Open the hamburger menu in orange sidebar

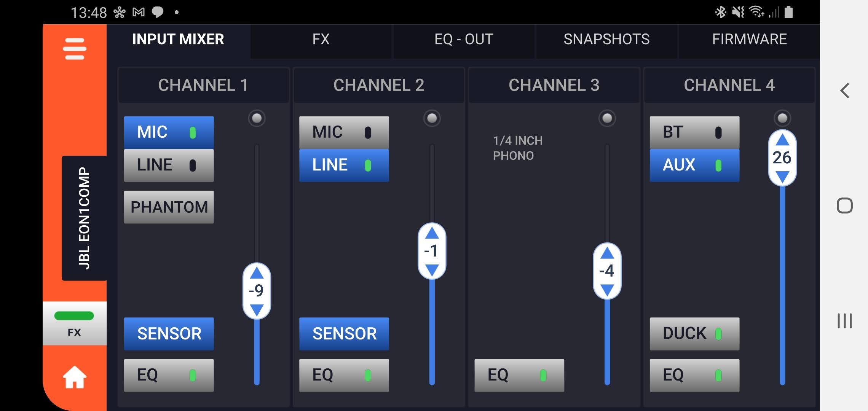coord(75,49)
